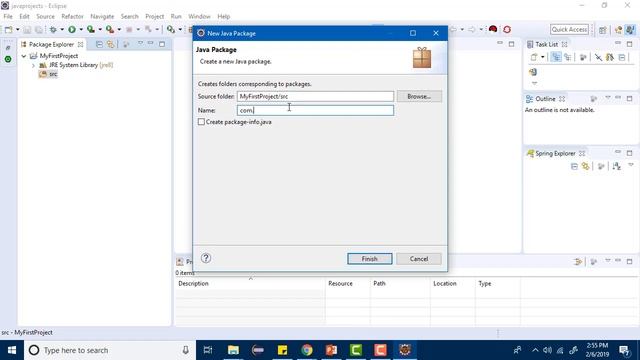
Task: Click the red Pivotal dashboard icon in toolbar
Action: point(493,29)
